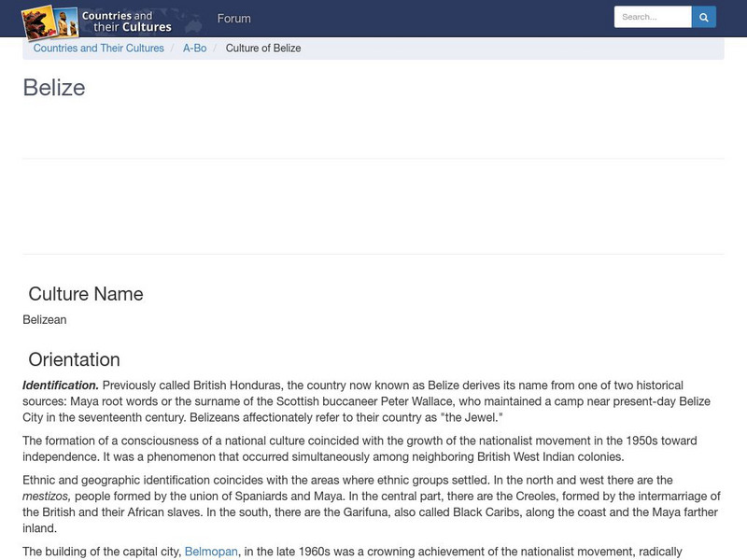Screen dimensions: 747x560
Task: Open the Forum section
Action: coord(233,18)
